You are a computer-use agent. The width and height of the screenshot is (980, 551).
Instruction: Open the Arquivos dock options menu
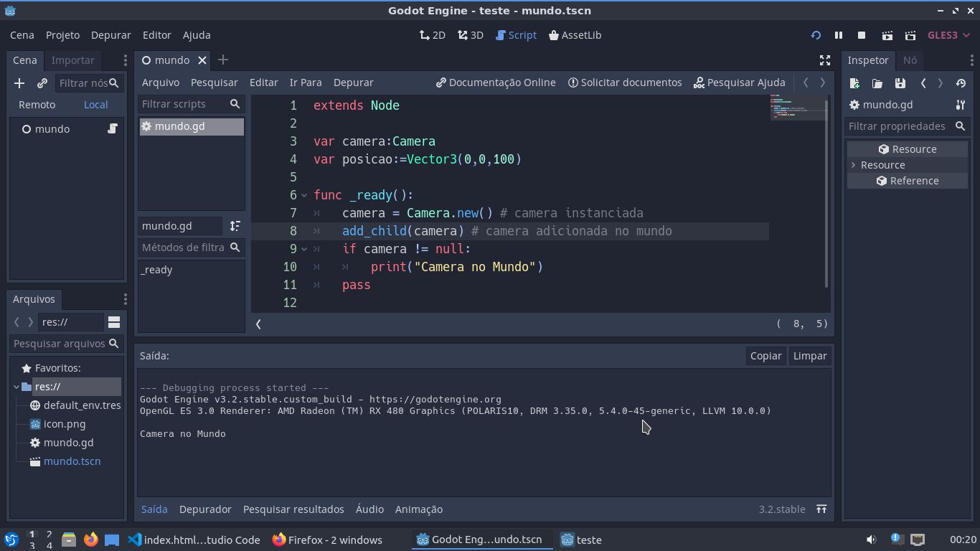tap(125, 299)
